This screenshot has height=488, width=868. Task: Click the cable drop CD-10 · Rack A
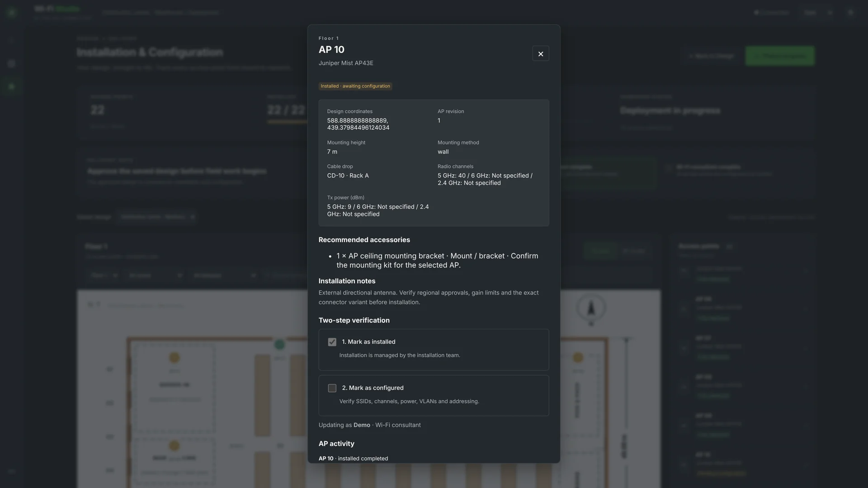coord(348,176)
